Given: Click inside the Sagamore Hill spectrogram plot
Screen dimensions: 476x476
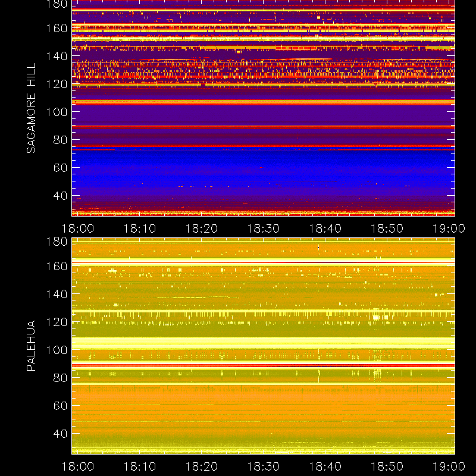Looking at the screenshot, I should pos(263,108).
